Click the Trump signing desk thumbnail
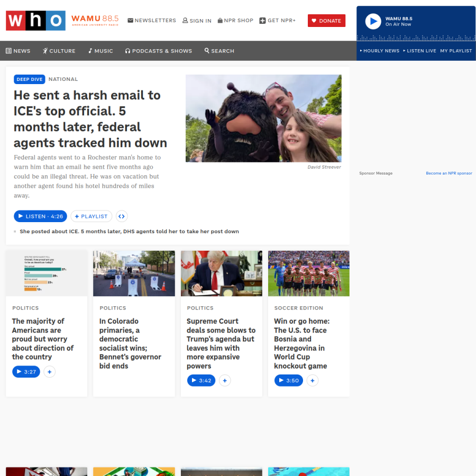 (221, 273)
